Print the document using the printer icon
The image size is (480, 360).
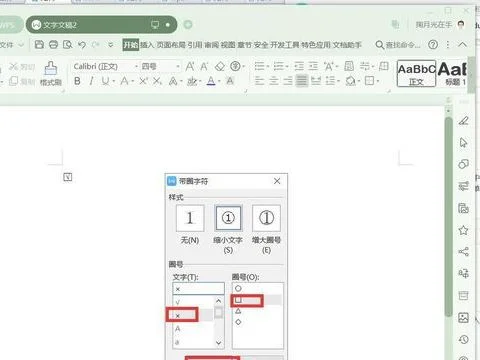[x=53, y=44]
